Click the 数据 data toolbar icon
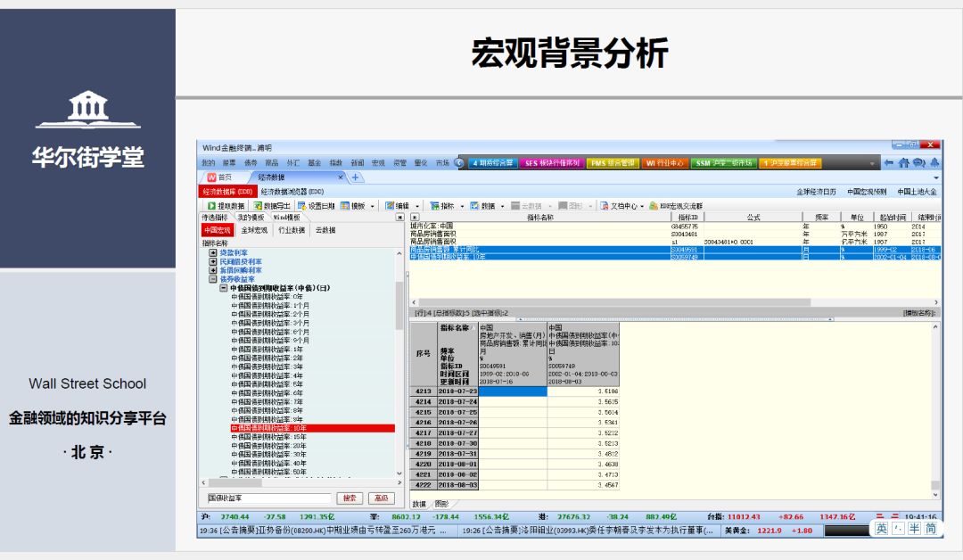The height and width of the screenshot is (560, 963). click(474, 206)
